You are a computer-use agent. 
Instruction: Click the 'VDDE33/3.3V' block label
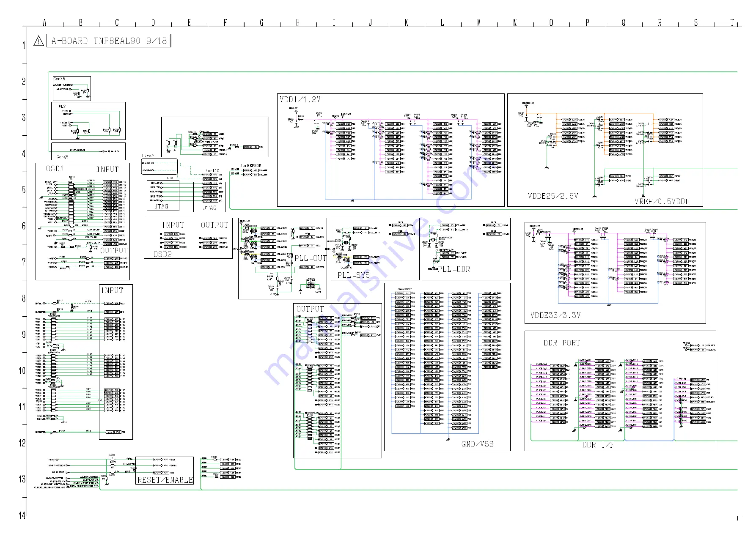tap(555, 315)
